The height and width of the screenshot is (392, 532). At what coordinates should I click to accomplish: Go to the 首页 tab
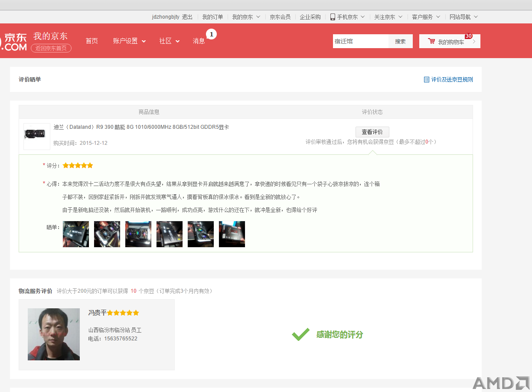click(x=92, y=41)
